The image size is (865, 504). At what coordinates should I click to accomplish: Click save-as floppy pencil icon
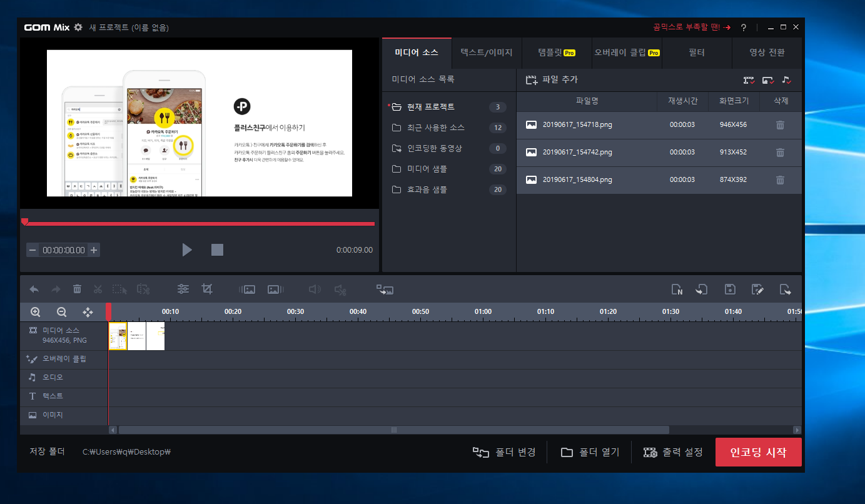(x=757, y=290)
